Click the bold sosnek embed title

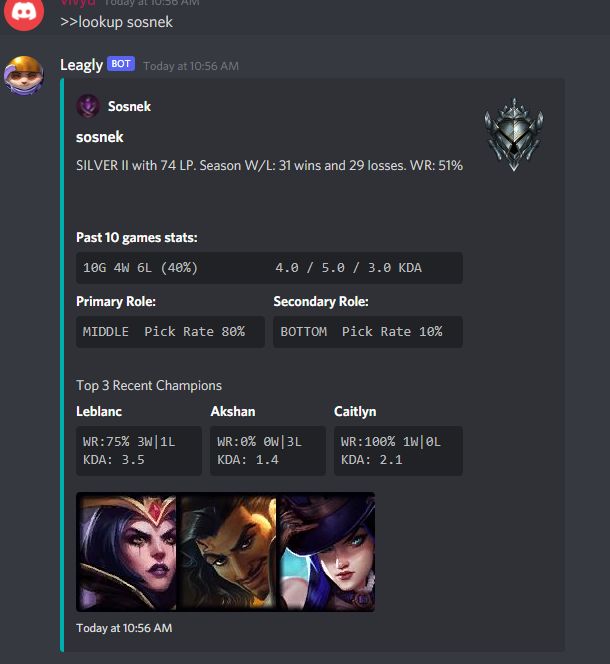[100, 137]
